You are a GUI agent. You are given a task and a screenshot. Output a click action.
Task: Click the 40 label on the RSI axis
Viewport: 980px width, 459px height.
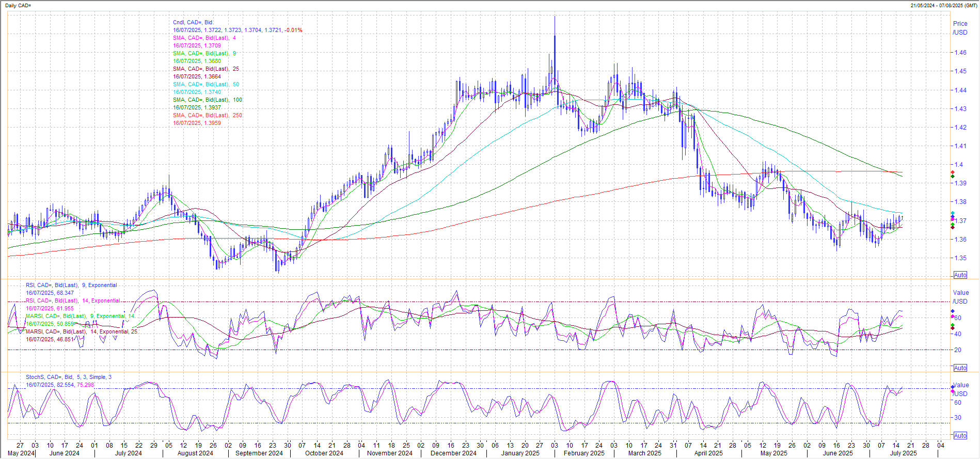(x=958, y=334)
